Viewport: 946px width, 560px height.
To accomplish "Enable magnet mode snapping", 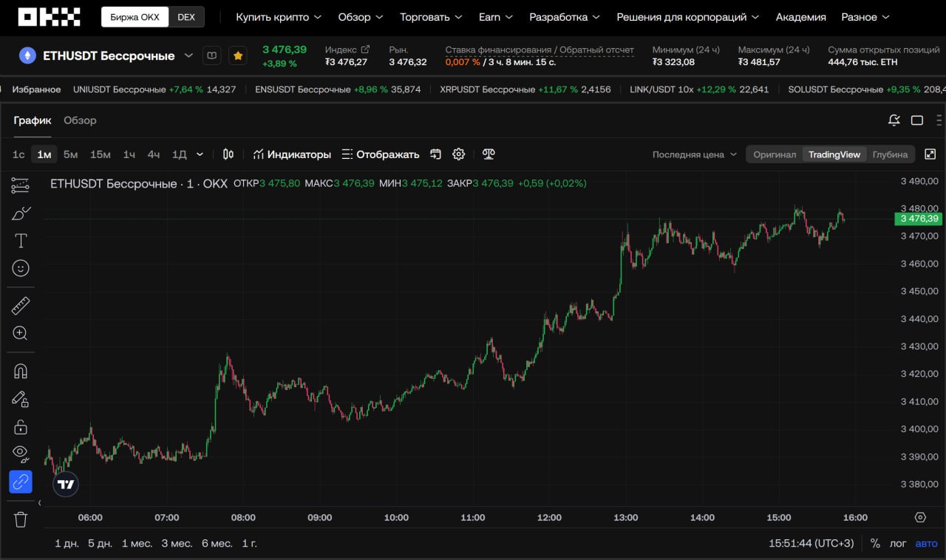I will click(21, 371).
